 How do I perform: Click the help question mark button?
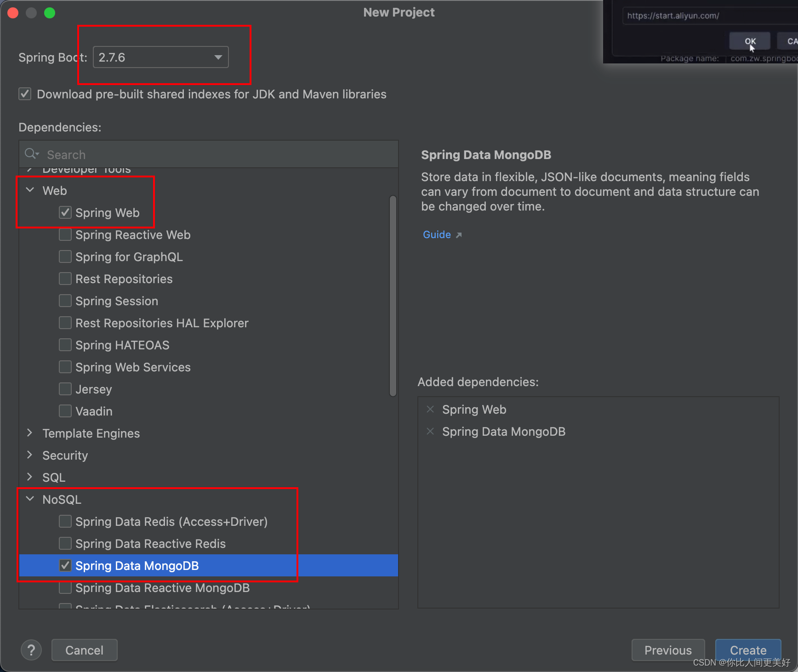pyautogui.click(x=31, y=650)
